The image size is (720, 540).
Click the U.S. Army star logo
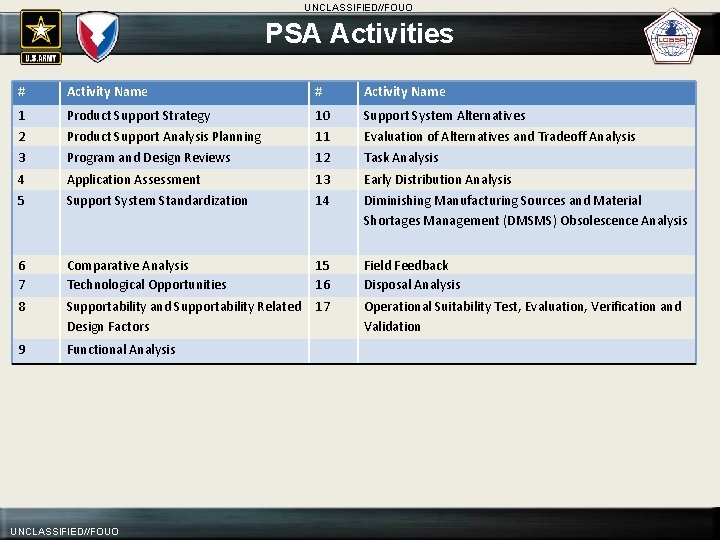(41, 37)
